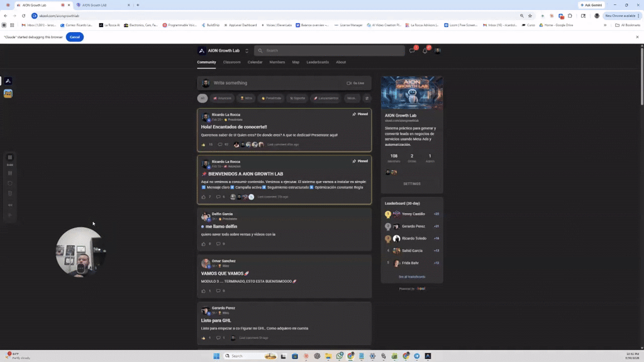Start a Go Live session
Screen dimensions: 644x362
point(356,83)
